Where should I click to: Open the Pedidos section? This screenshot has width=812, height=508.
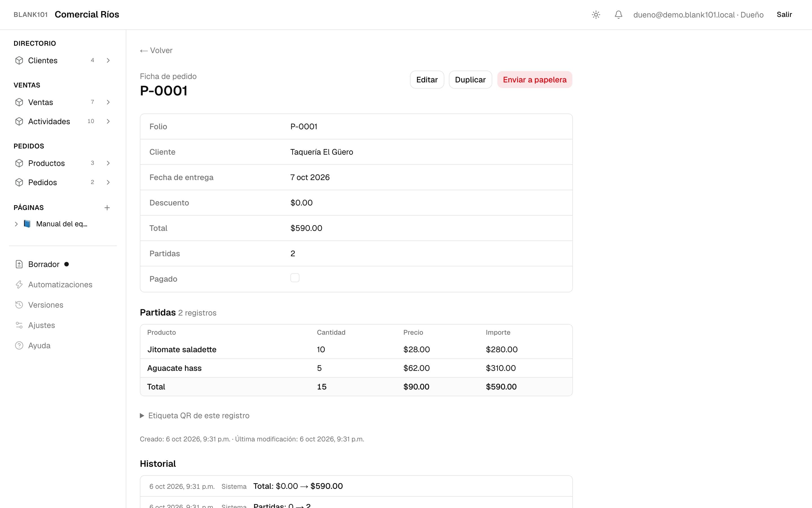coord(43,182)
